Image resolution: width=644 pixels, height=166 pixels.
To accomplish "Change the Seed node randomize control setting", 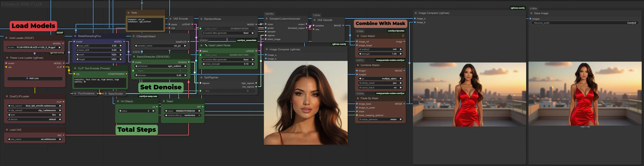I will click(x=183, y=115).
